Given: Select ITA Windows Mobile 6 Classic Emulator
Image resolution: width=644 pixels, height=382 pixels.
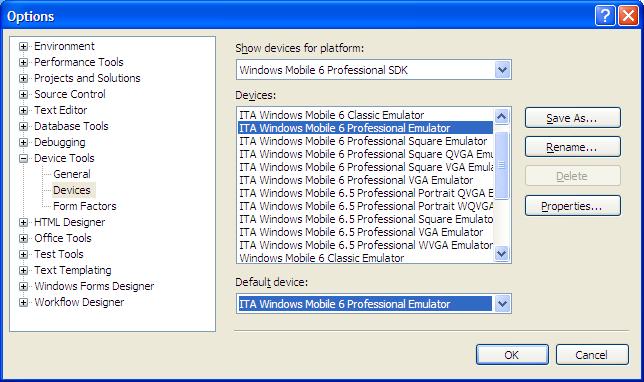Looking at the screenshot, I should coord(366,115).
